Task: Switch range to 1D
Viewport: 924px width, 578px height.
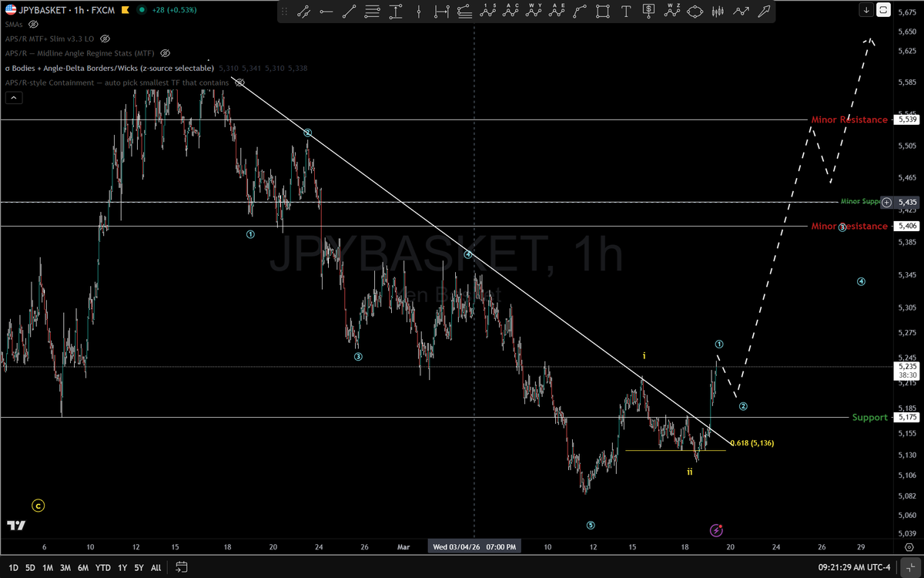Action: (13, 567)
